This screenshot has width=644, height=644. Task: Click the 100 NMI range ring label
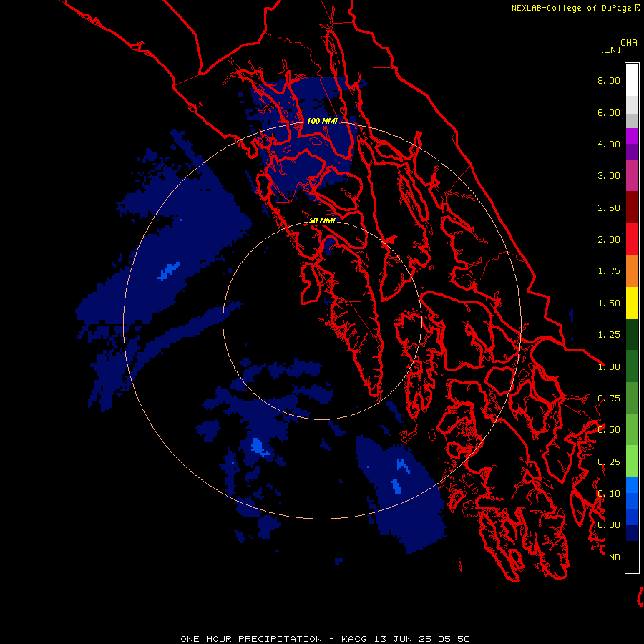coord(322,121)
